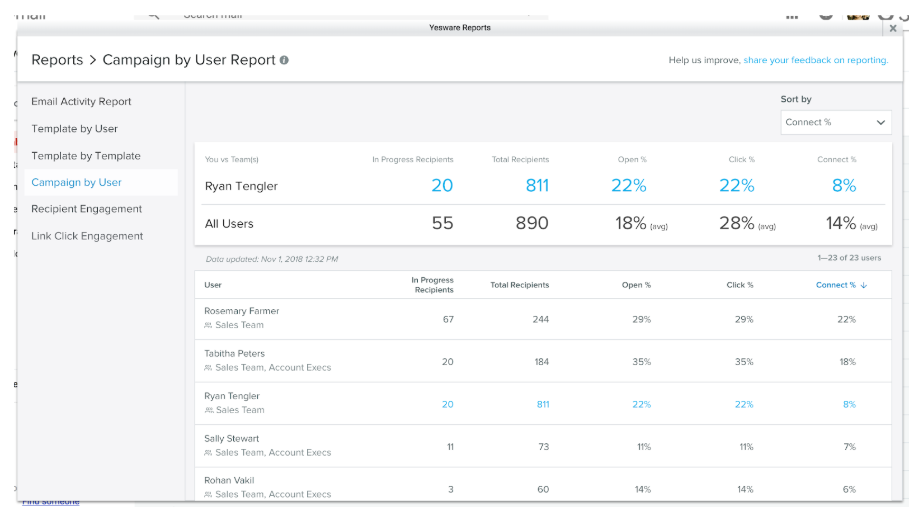The height and width of the screenshot is (508, 912).
Task: Click Find someone link in background Gmail
Action: (51, 502)
